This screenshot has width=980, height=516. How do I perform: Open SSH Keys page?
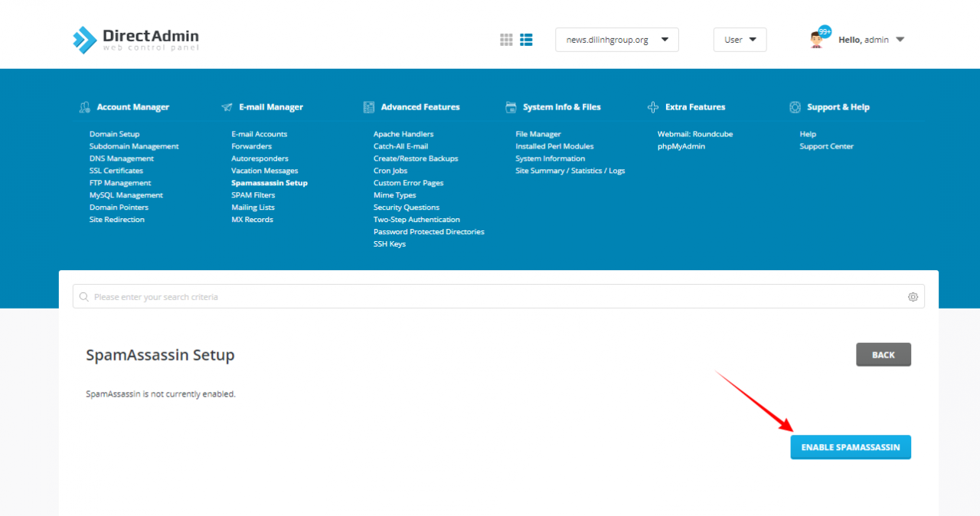coord(390,244)
